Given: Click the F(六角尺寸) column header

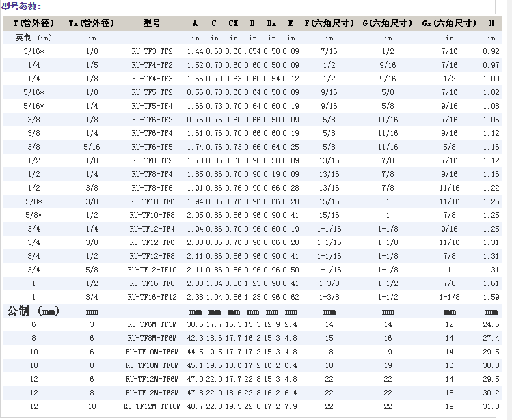Looking at the screenshot, I should (x=329, y=23).
